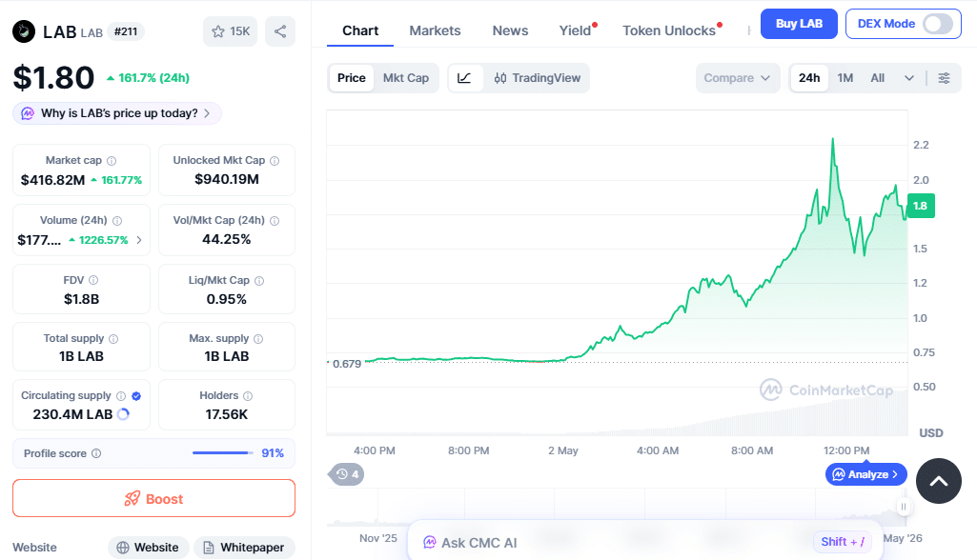Click the Max. supply info icon
The width and height of the screenshot is (977, 560).
pos(258,339)
